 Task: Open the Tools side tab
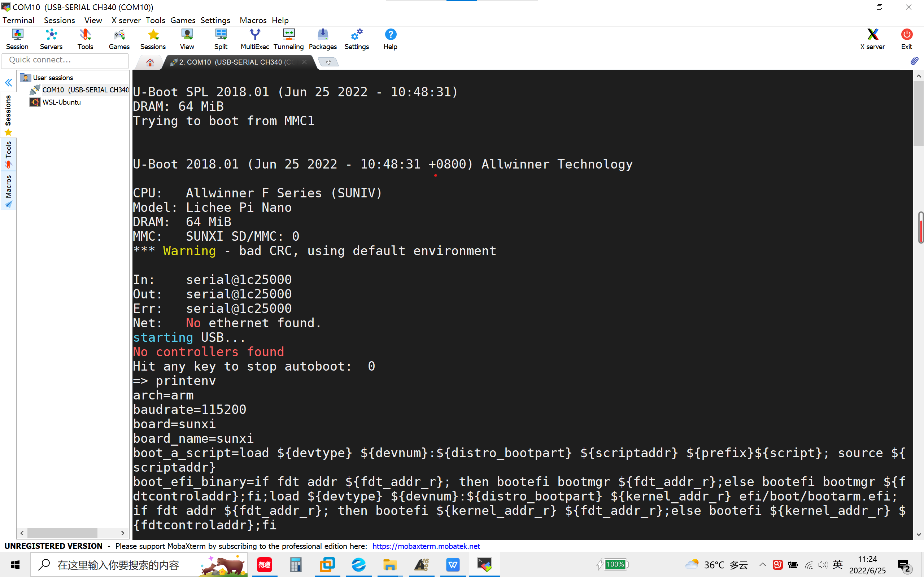[x=8, y=154]
